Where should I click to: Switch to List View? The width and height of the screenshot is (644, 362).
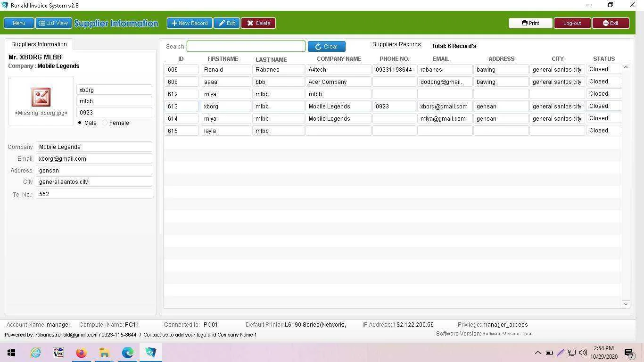pos(54,23)
